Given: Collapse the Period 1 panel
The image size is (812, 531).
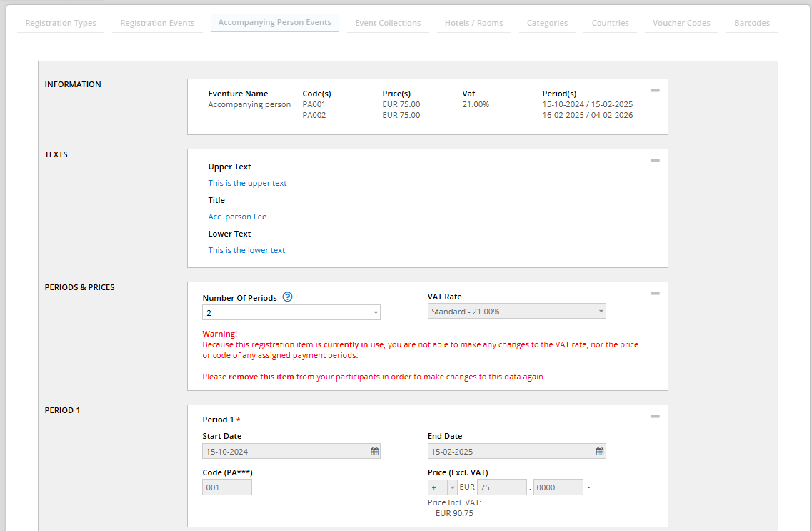Looking at the screenshot, I should point(655,417).
